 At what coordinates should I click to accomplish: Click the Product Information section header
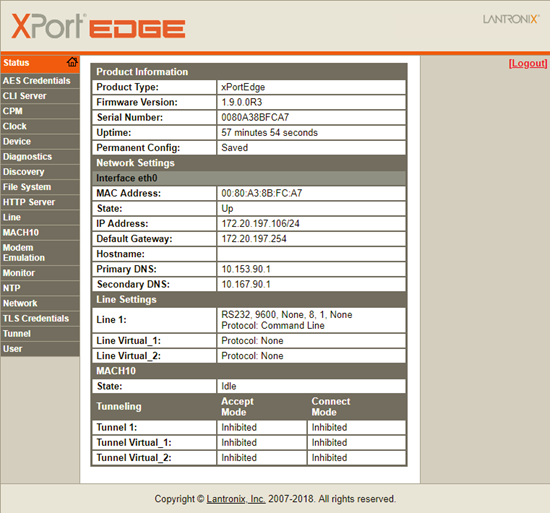pos(249,72)
